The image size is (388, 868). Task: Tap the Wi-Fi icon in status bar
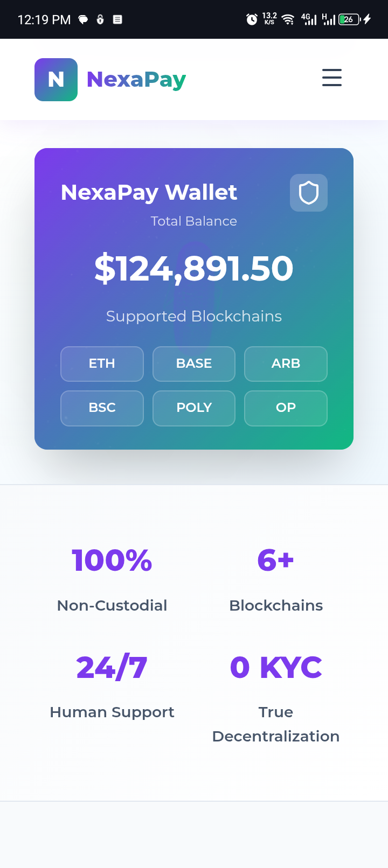coord(287,19)
